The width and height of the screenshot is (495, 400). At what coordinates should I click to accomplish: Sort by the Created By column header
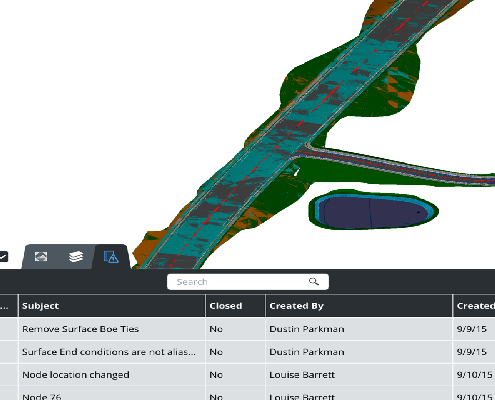pos(359,306)
